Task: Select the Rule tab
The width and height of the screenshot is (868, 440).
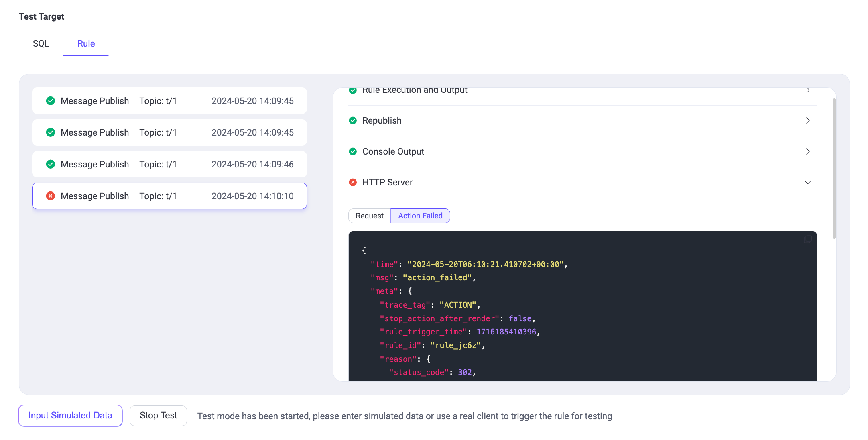Action: pyautogui.click(x=86, y=43)
